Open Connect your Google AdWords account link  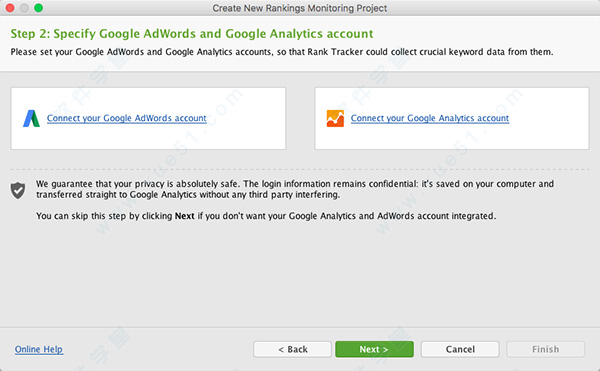tap(127, 118)
